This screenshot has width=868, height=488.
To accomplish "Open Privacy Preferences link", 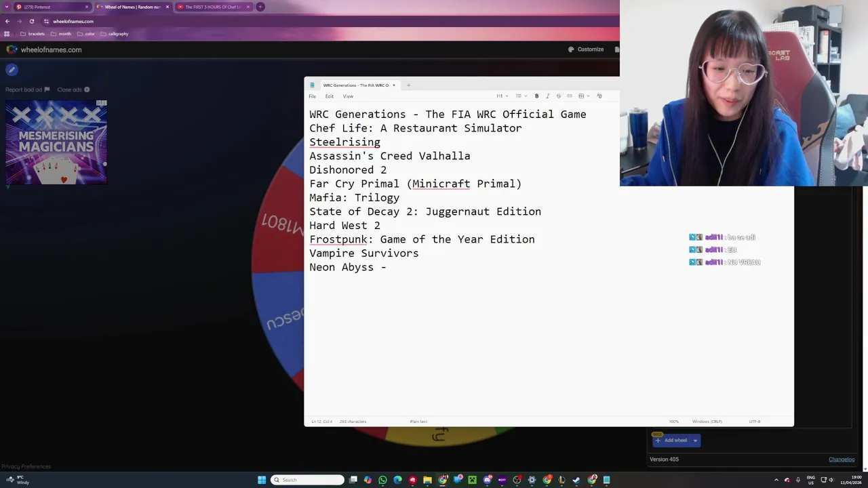I will [x=26, y=466].
